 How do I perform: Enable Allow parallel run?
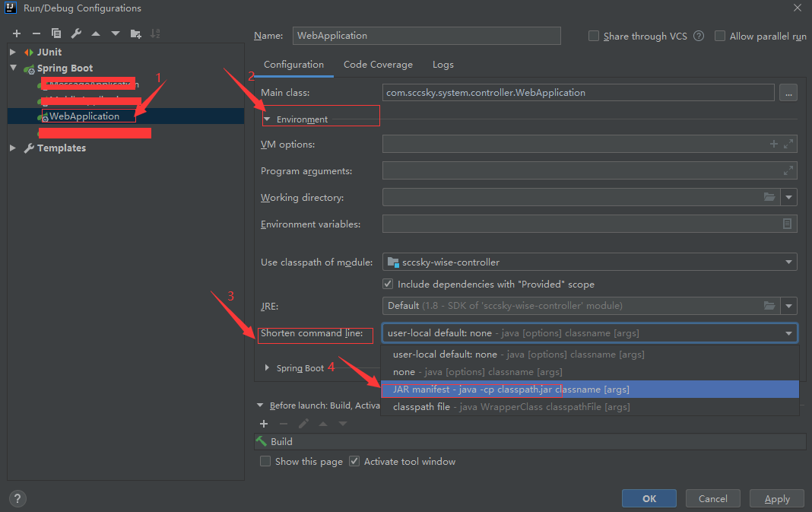[719, 36]
